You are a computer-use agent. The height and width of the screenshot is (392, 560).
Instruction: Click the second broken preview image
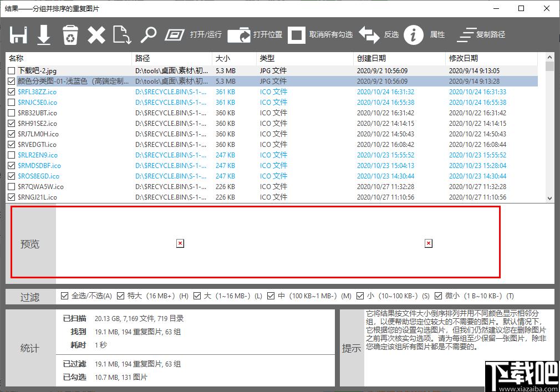coord(429,243)
